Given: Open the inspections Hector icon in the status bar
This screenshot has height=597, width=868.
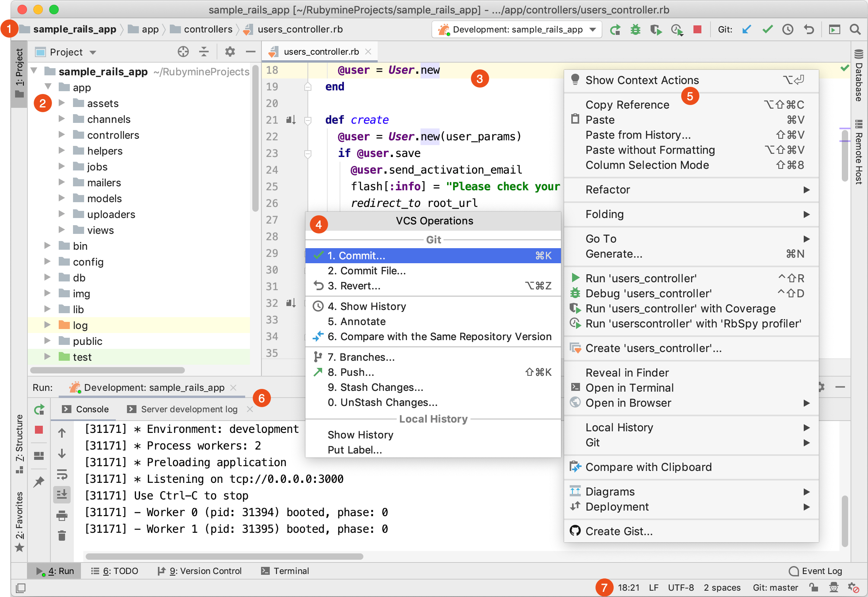Looking at the screenshot, I should (834, 587).
